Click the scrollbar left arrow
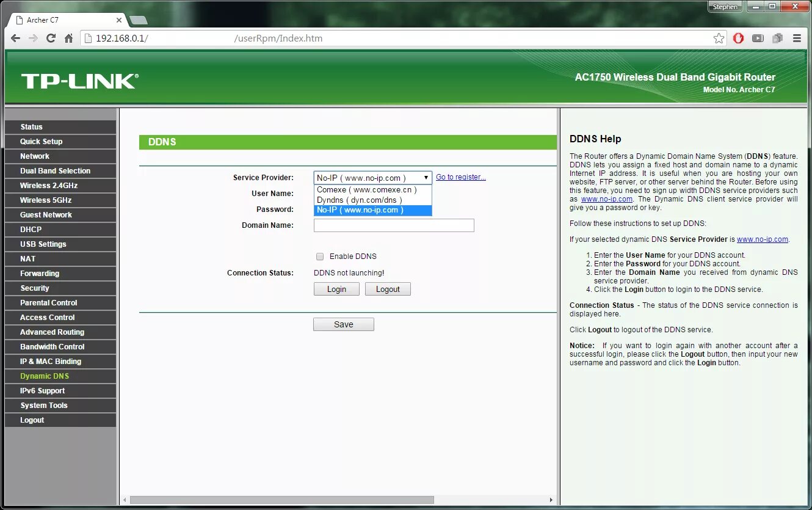 [125, 500]
